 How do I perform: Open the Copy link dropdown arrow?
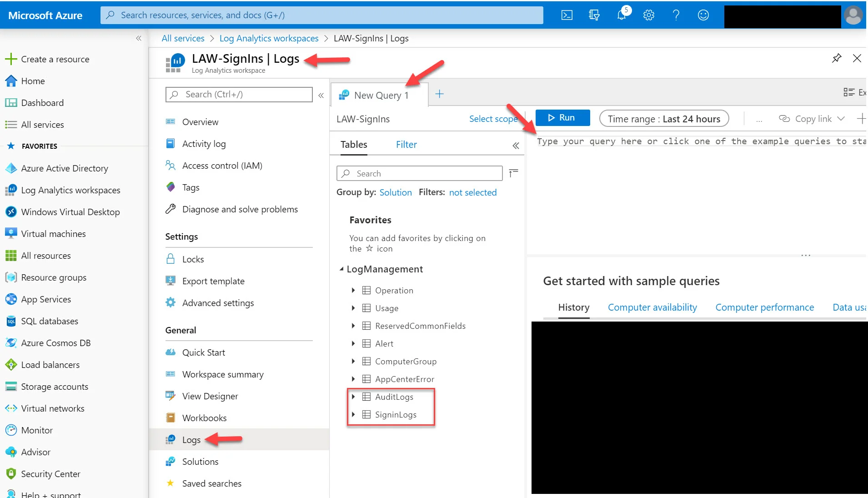(841, 119)
